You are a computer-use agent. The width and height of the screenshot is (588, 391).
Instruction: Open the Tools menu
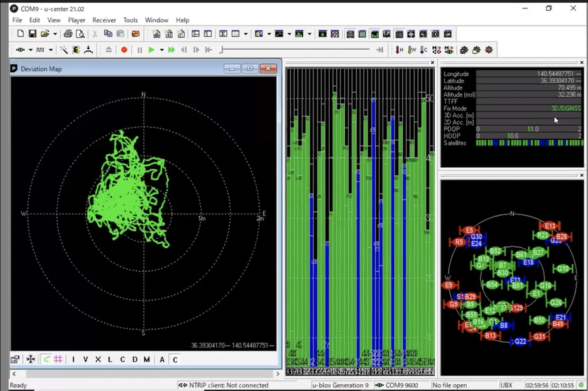pyautogui.click(x=130, y=20)
